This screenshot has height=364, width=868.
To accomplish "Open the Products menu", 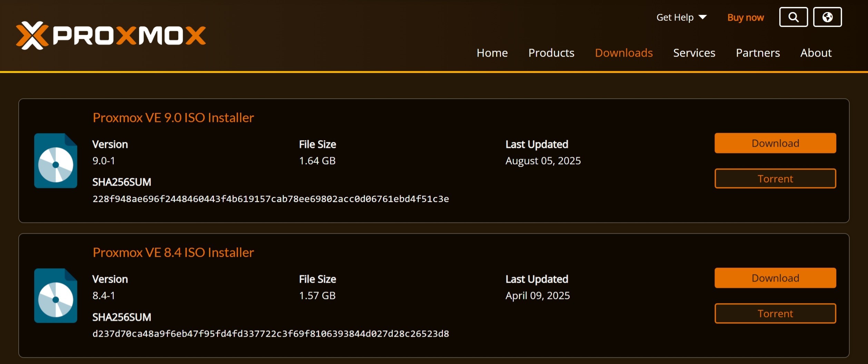I will click(x=551, y=53).
